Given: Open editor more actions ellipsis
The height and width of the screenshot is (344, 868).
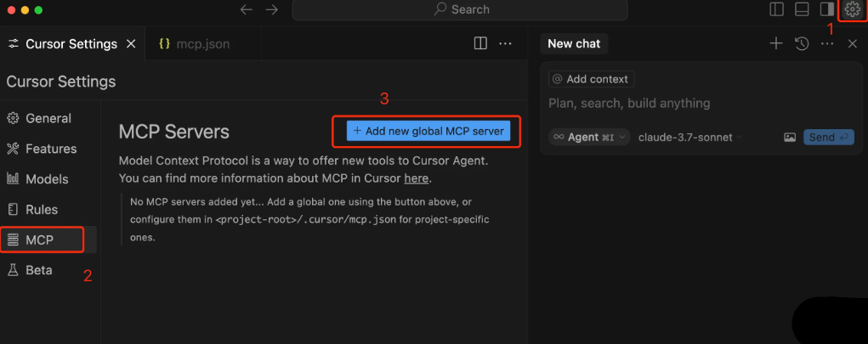Looking at the screenshot, I should click(505, 43).
